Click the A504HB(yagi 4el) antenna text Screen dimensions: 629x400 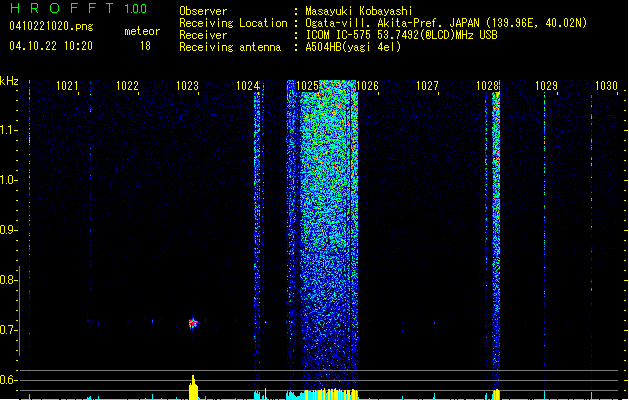point(353,47)
